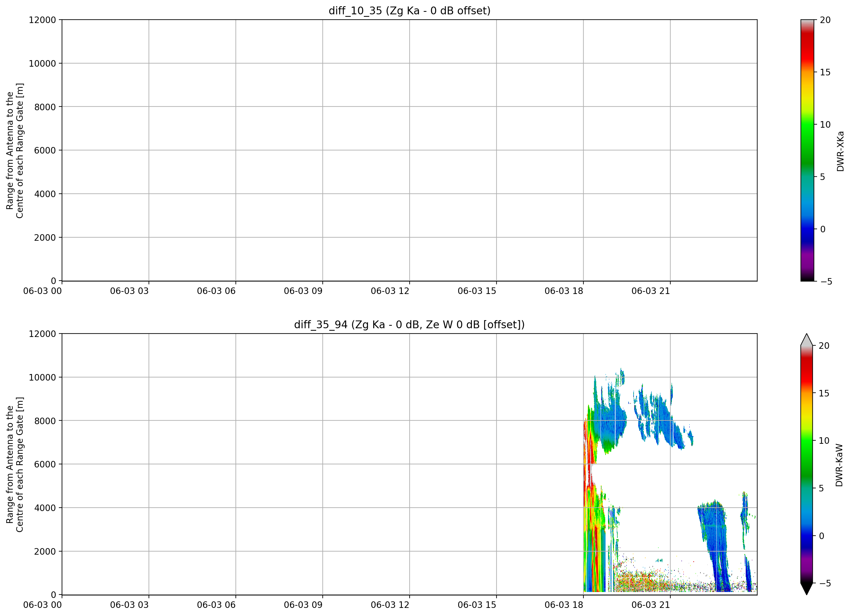Click the bottom plot title 'diff_35_94 (Zg Ka - 0 dB, Ze W 0 dB [offset])'
Image resolution: width=851 pixels, height=616 pixels.
pyautogui.click(x=409, y=325)
